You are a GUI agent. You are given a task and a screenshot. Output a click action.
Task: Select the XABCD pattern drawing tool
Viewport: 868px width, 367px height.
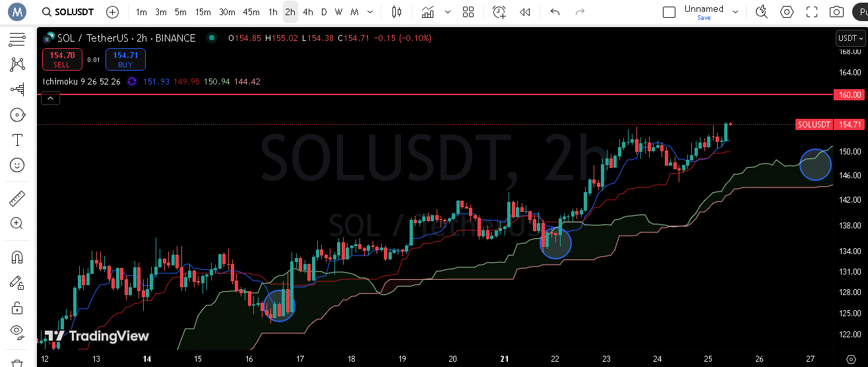(x=17, y=65)
